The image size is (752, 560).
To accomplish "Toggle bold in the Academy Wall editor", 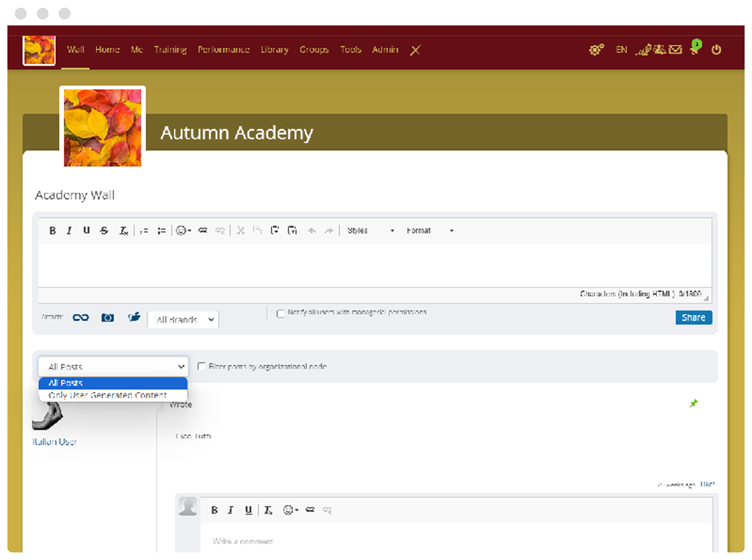I will [52, 231].
